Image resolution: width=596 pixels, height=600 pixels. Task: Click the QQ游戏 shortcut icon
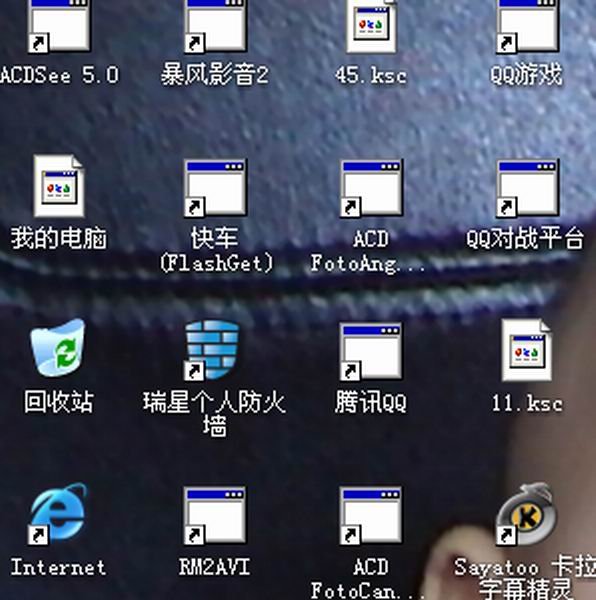527,26
